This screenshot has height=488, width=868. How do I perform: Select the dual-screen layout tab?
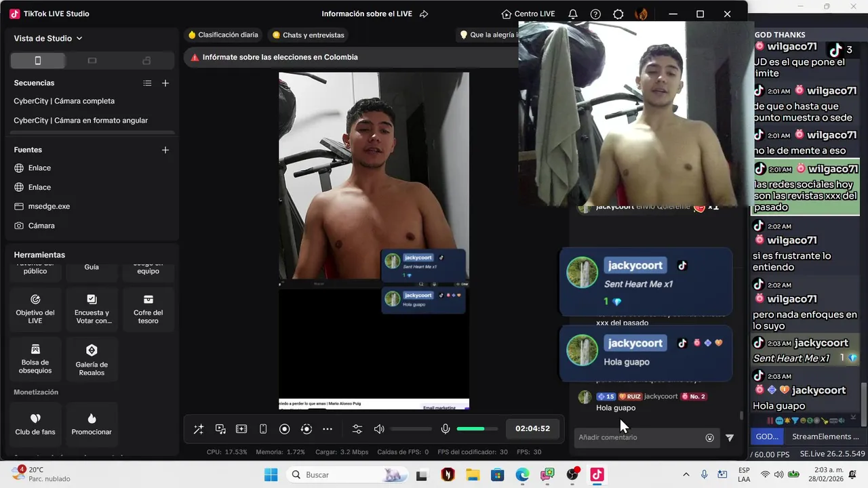[146, 60]
